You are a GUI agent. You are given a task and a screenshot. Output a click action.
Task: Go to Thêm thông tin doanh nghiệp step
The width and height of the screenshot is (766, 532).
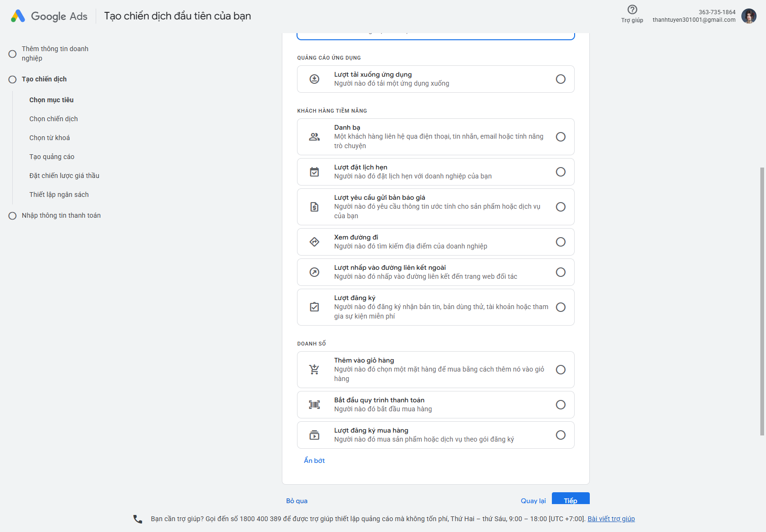click(x=55, y=53)
